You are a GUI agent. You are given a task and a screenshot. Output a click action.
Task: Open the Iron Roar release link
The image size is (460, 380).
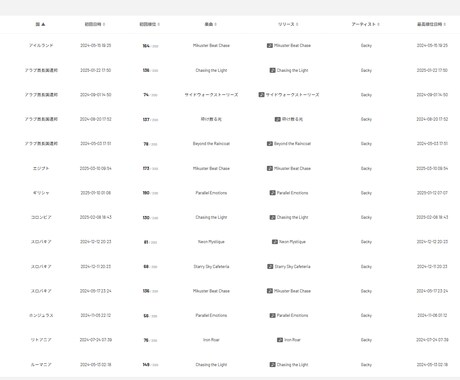[292, 340]
